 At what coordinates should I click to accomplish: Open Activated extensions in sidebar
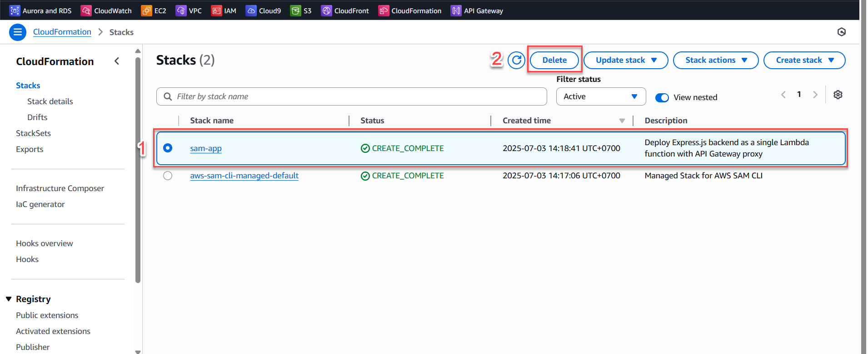[53, 331]
